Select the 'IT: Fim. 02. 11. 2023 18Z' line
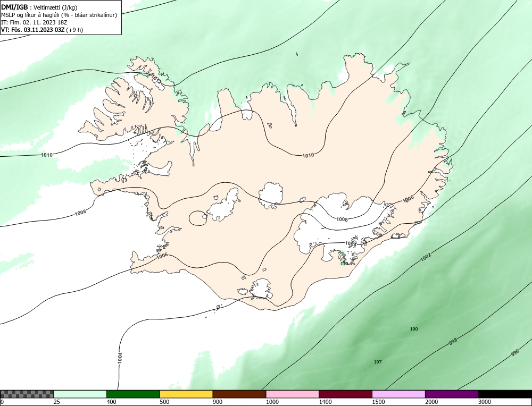 pyautogui.click(x=34, y=22)
